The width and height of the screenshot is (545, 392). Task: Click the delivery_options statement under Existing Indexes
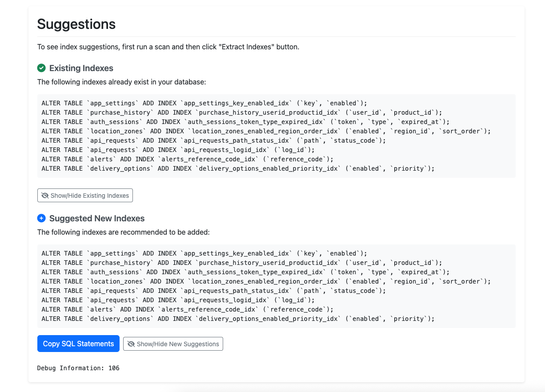238,168
